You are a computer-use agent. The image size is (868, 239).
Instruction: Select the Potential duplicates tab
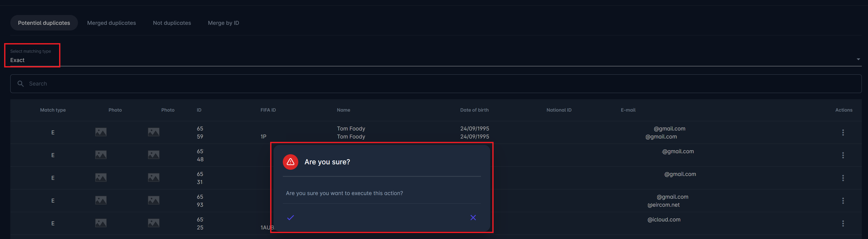44,23
